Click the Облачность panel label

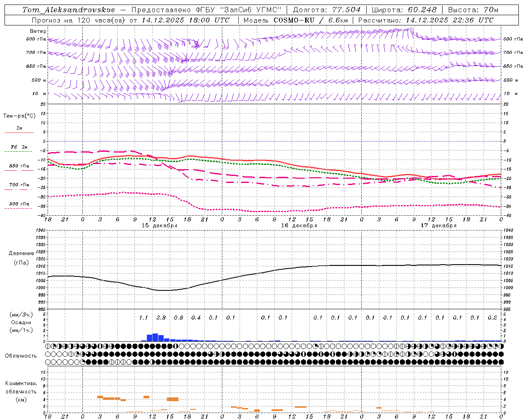(21, 356)
